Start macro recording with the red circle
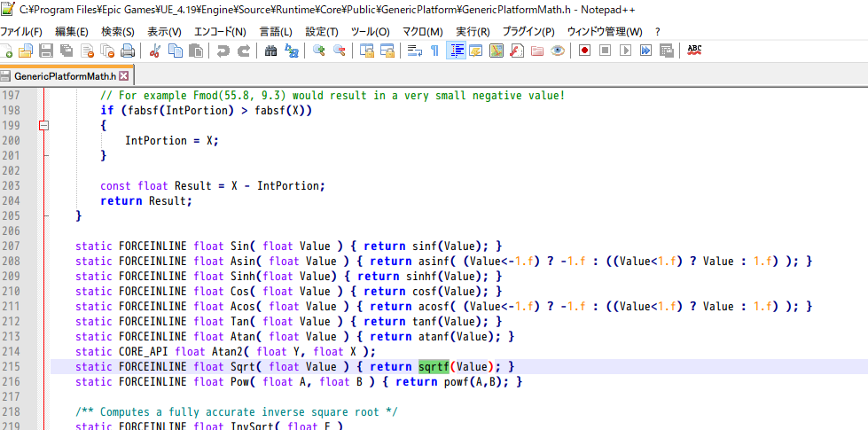The image size is (868, 430). (584, 51)
